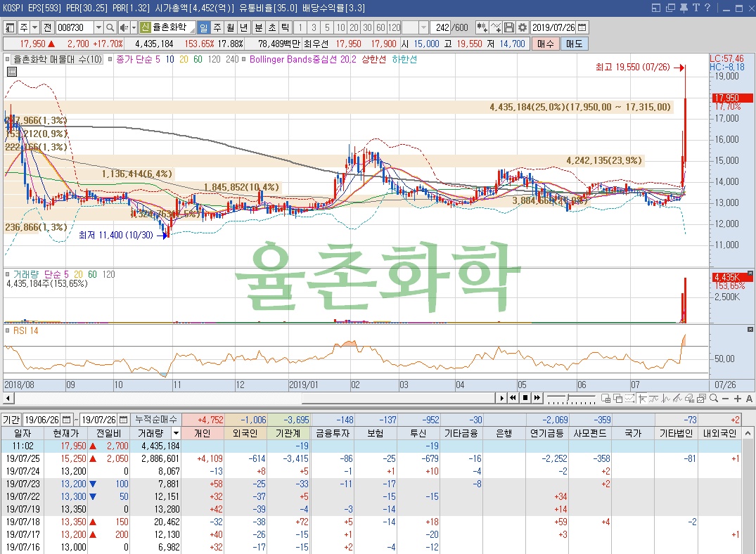Click the window layout icon in title bar
This screenshot has height=554, width=756.
tap(655, 8)
